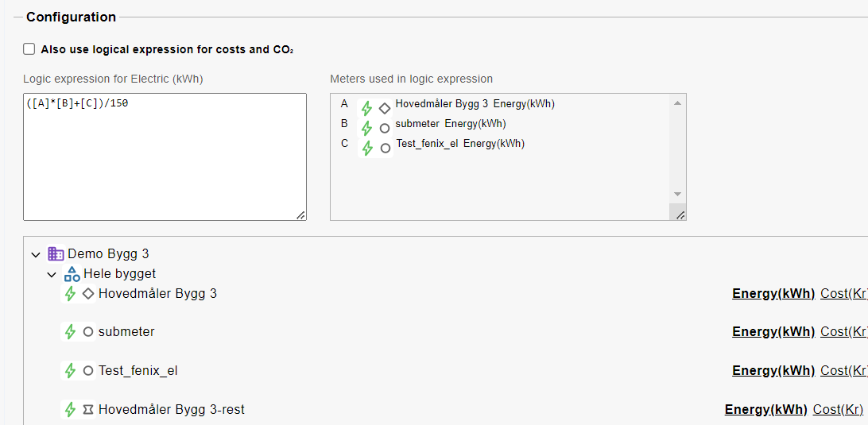Click resize handle of meters list box
This screenshot has height=425, width=868.
(680, 214)
